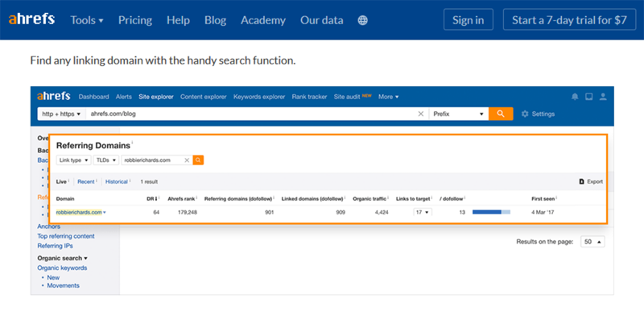
Task: Open the Links to target 17 dropdown
Action: (x=422, y=212)
